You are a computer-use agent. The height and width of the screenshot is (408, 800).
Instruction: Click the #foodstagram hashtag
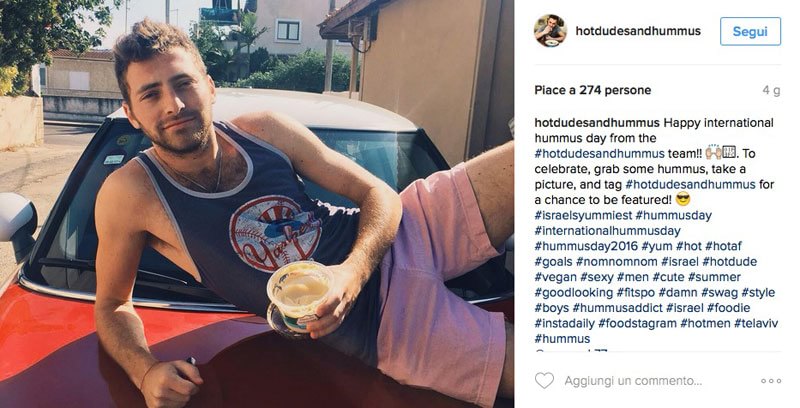[x=637, y=323]
